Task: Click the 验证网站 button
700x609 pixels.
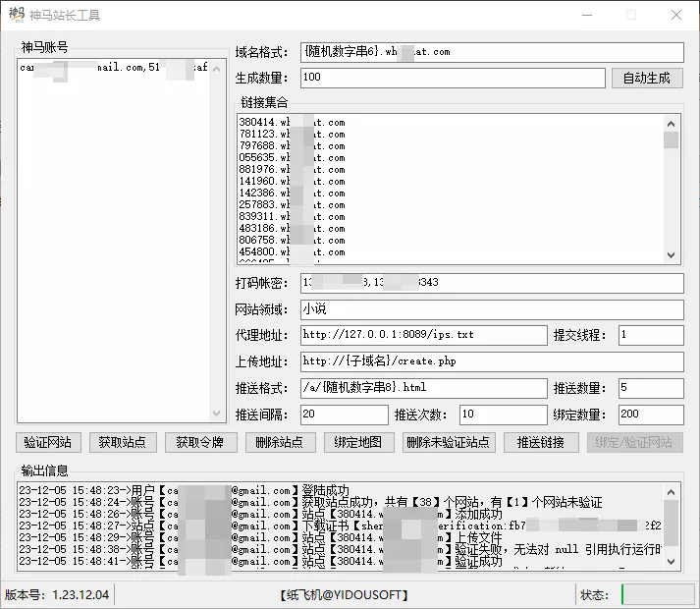Action: pos(48,442)
